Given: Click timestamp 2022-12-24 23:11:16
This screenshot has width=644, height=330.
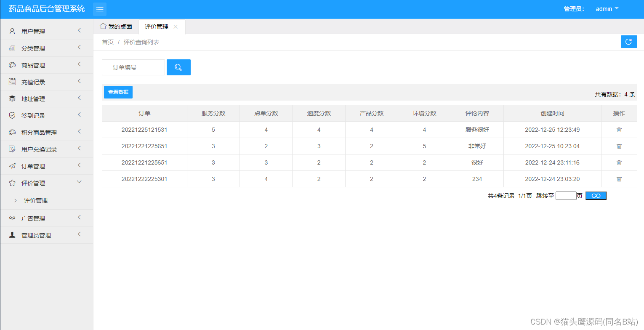Looking at the screenshot, I should point(552,162).
